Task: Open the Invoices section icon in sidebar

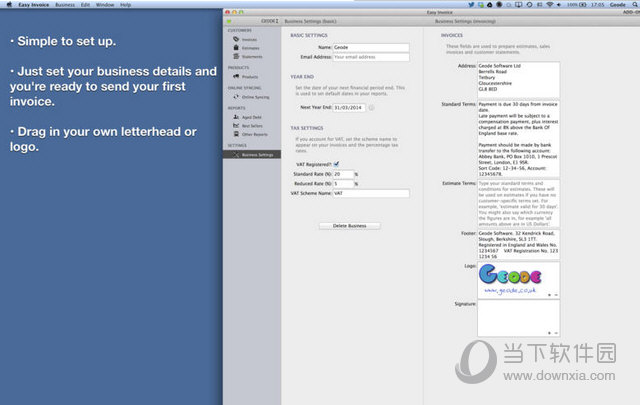Action: (x=236, y=39)
